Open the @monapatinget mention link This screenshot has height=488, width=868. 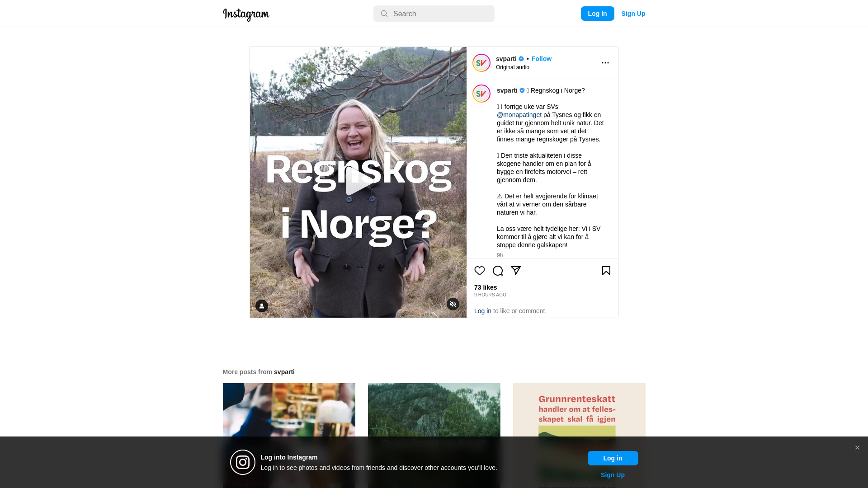coord(519,115)
